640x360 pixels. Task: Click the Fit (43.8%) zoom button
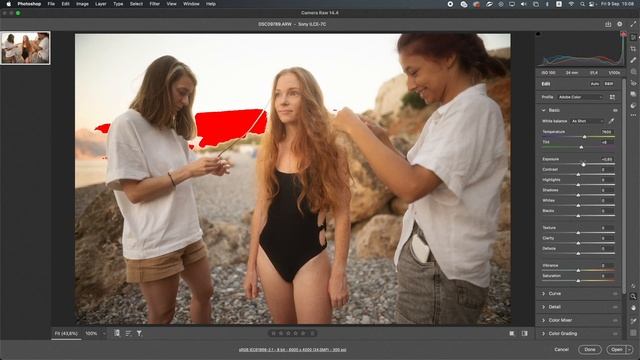pyautogui.click(x=66, y=333)
